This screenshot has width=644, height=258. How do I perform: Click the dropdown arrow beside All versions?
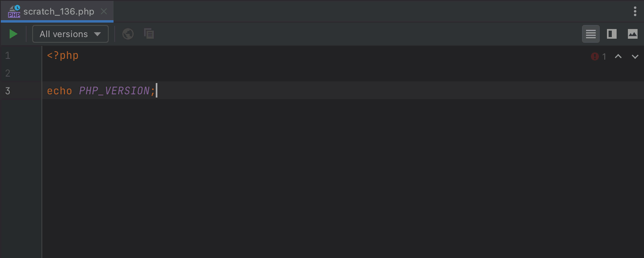point(97,34)
